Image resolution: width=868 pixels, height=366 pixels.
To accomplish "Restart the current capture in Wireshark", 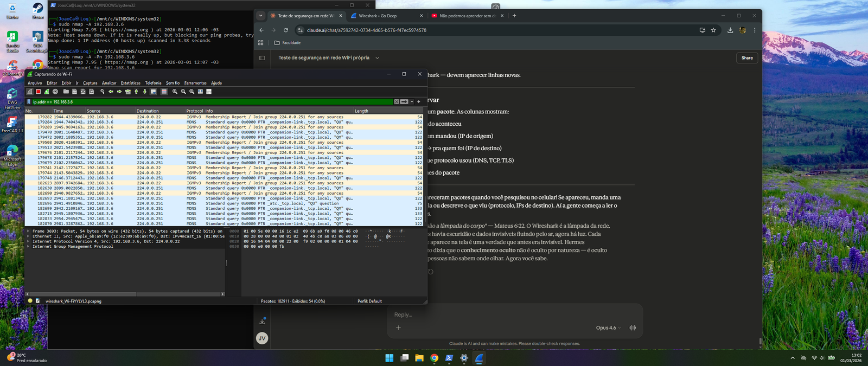I will (x=47, y=92).
